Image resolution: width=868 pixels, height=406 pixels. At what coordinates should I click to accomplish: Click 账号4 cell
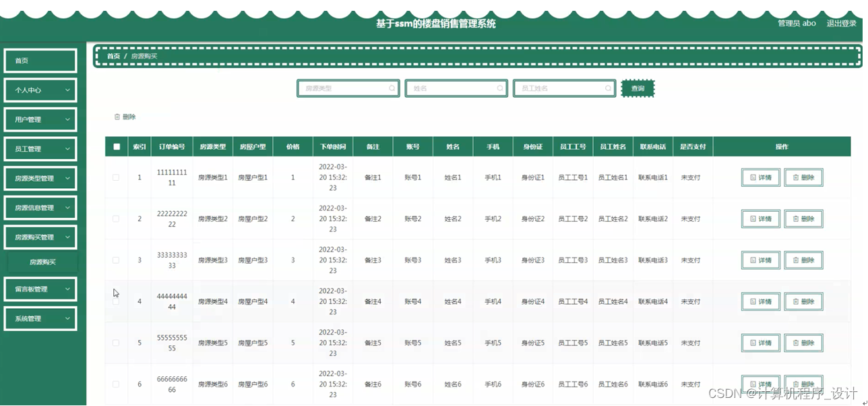[x=412, y=301]
